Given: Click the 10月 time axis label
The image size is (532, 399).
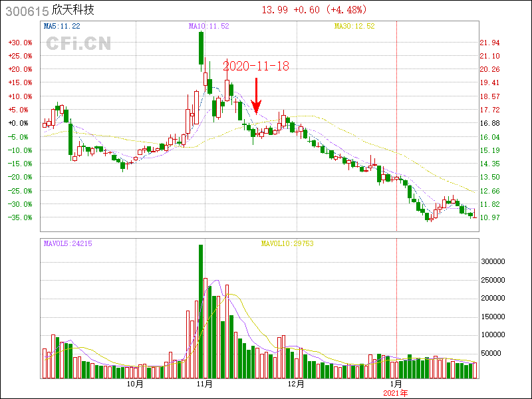Looking at the screenshot, I should [x=135, y=384].
